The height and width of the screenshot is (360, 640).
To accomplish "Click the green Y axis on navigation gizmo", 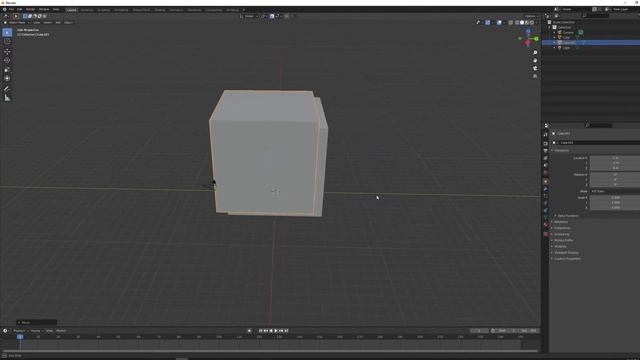I will coord(536,38).
